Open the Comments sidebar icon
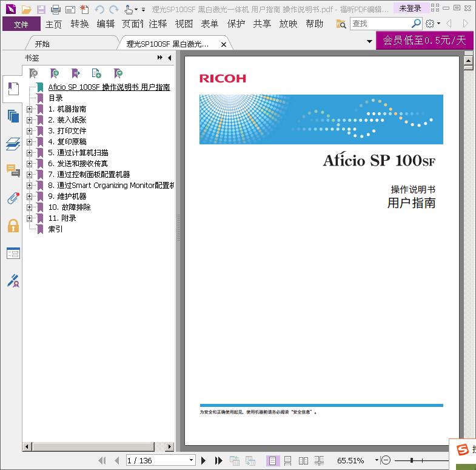This screenshot has height=470, width=476. tap(13, 170)
